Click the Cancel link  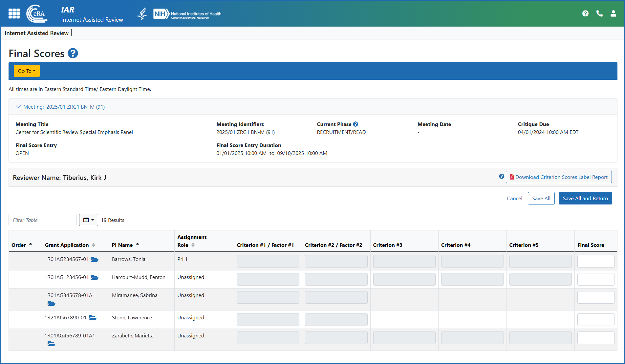click(x=514, y=198)
